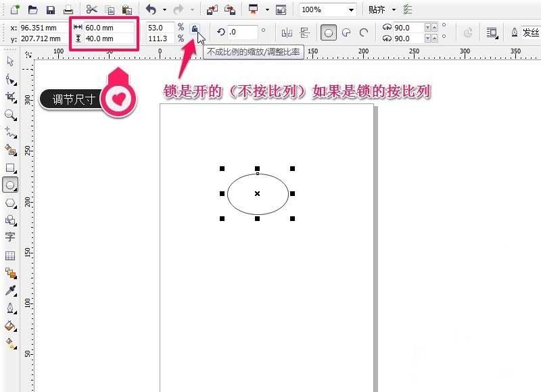Select the Freehand drawing tool
The image size is (541, 392).
[x=11, y=132]
